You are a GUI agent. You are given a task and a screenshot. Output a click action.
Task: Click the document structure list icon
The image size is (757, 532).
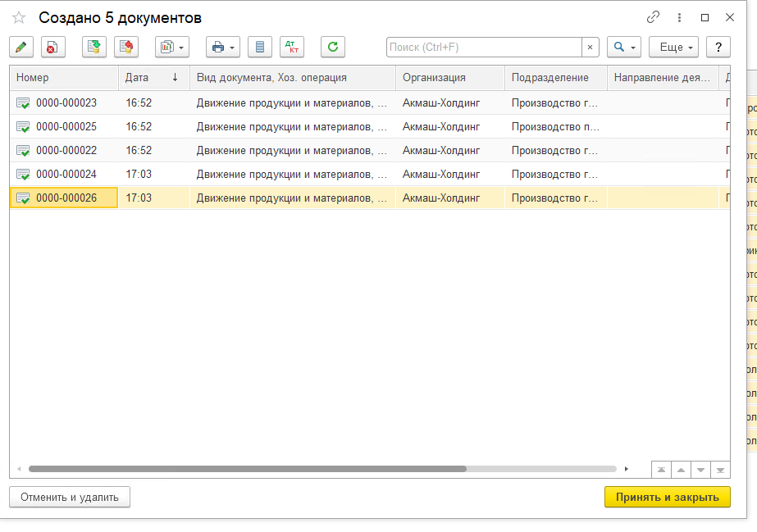[x=260, y=48]
